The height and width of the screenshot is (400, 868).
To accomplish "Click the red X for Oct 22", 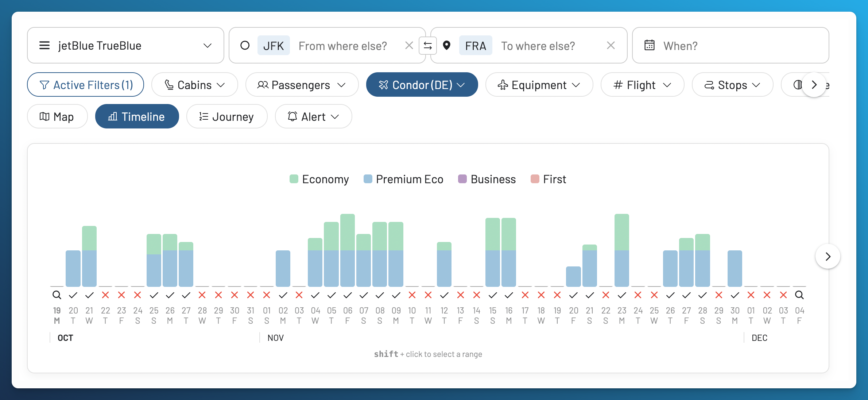I will click(105, 295).
